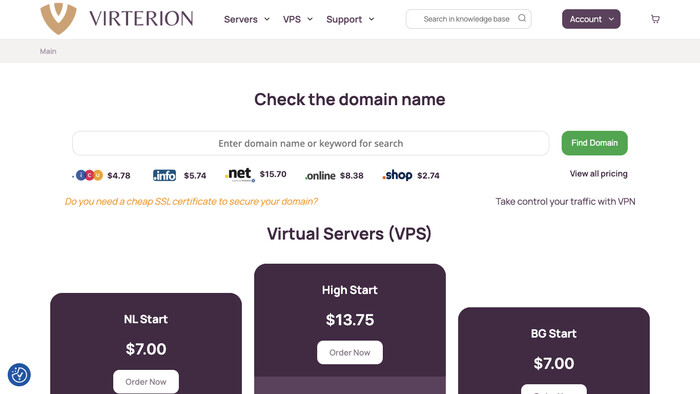Image resolution: width=700 pixels, height=394 pixels.
Task: Go to the Main breadcrumb
Action: pos(48,51)
